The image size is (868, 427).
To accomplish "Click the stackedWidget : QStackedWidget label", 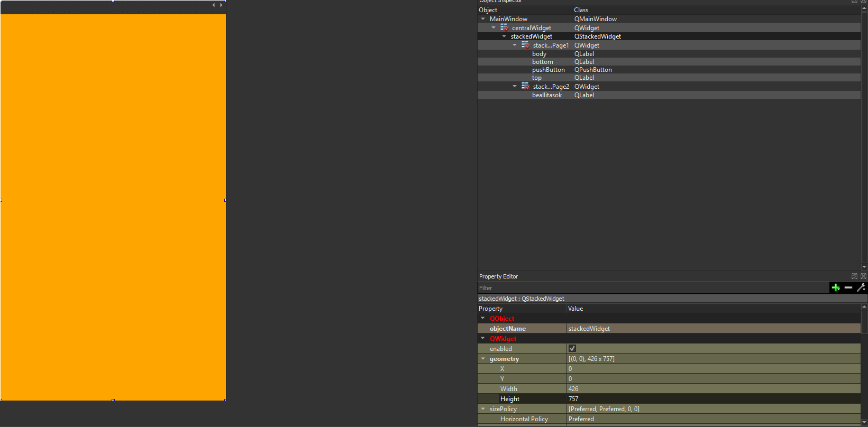I will point(522,299).
